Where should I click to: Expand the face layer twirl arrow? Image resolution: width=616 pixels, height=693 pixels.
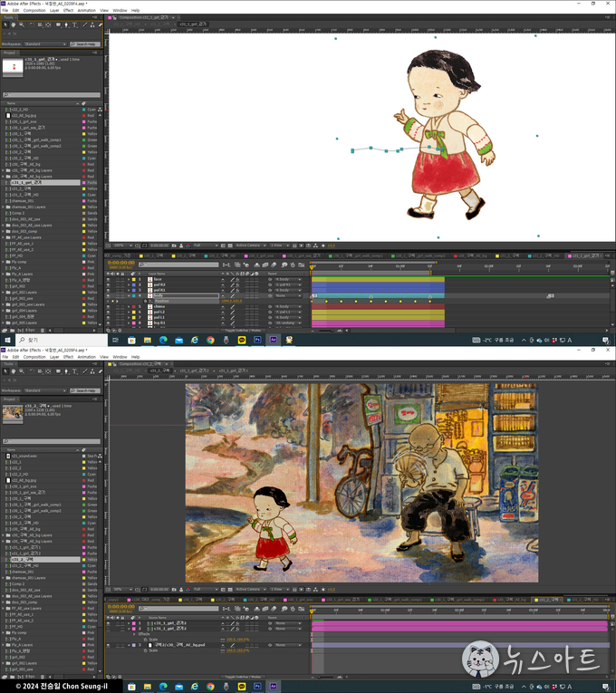click(x=129, y=279)
